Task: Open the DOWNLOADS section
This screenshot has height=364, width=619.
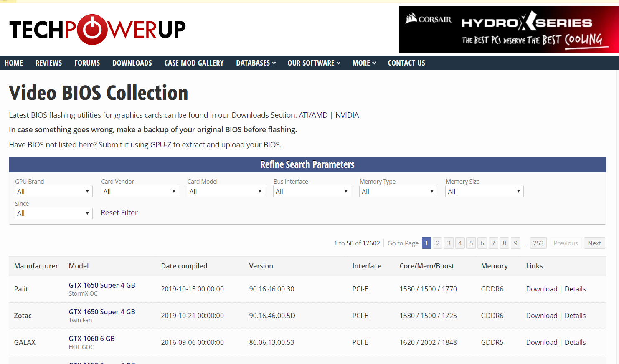Action: [x=132, y=63]
